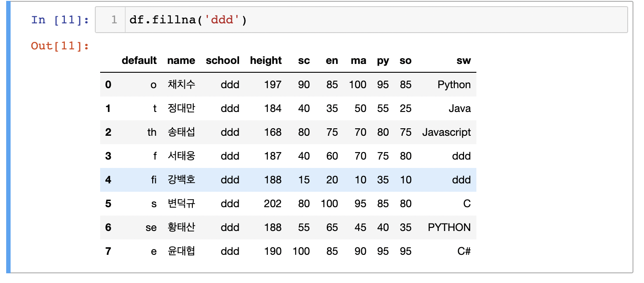Click the sw cell 'Python' in row 0
This screenshot has width=644, height=283.
454,85
